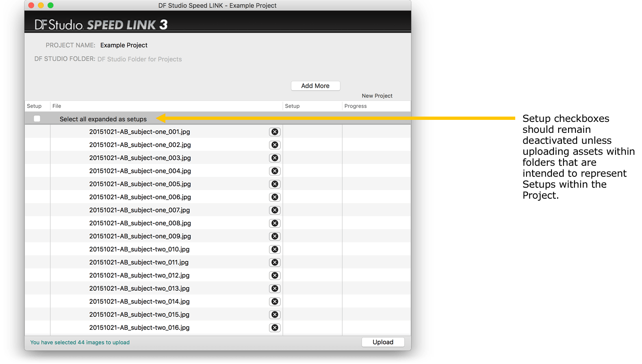Remove file 20151021-AB_subject-one_004.jpg
This screenshot has width=642, height=364.
tap(275, 171)
